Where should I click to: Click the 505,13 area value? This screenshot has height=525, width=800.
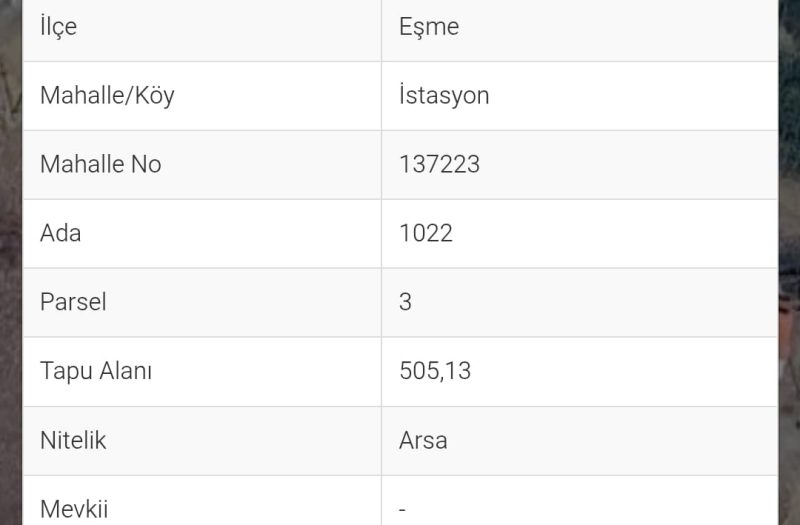(435, 371)
